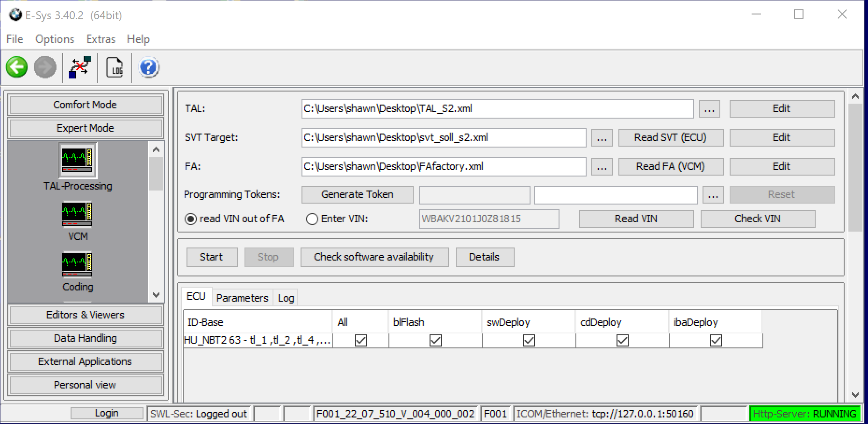Viewport: 868px width, 424px height.
Task: Click ICOM/Ethernet connection status text
Action: click(605, 414)
